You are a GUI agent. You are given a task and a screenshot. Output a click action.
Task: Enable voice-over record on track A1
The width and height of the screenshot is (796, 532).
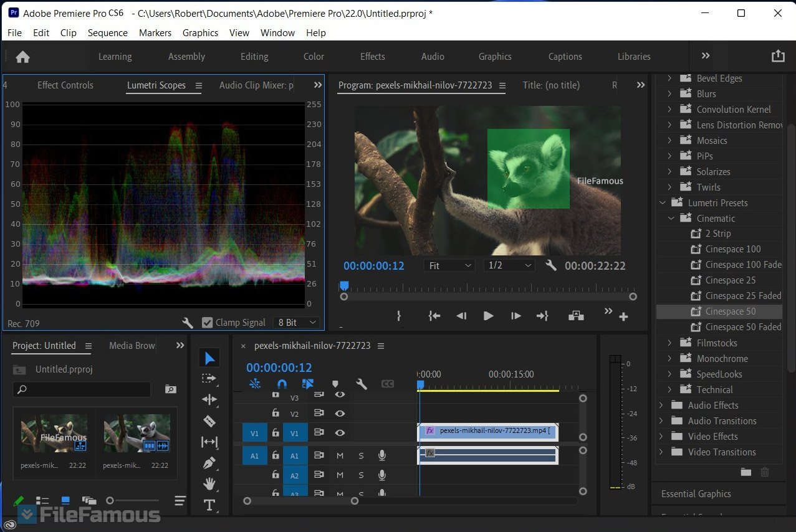(382, 456)
